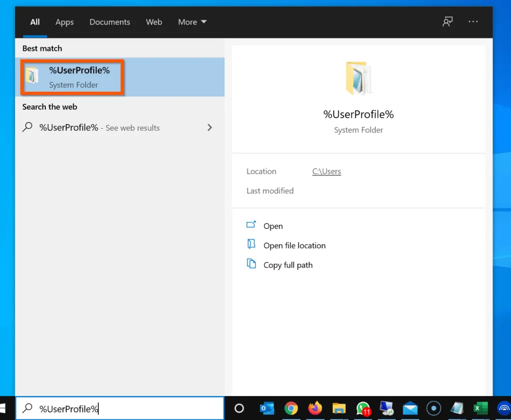Click the Cortana circle button on taskbar
Viewport: 511px width, 420px height.
(239, 408)
